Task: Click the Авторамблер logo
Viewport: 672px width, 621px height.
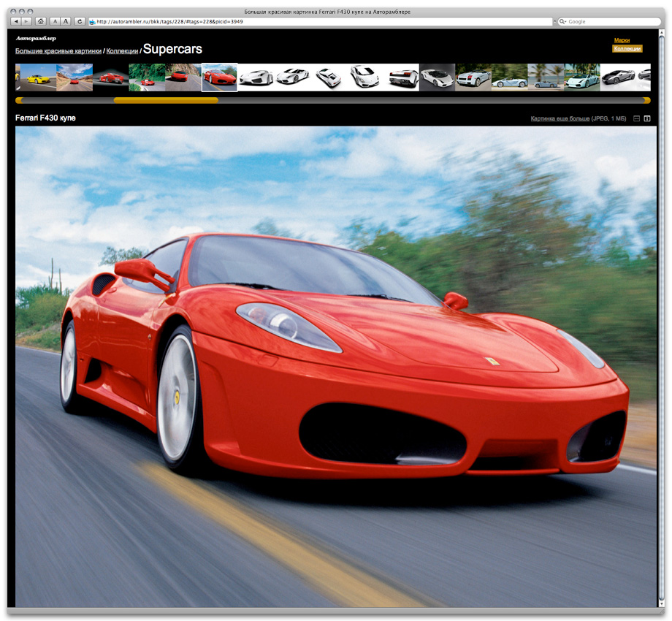Action: click(x=36, y=38)
